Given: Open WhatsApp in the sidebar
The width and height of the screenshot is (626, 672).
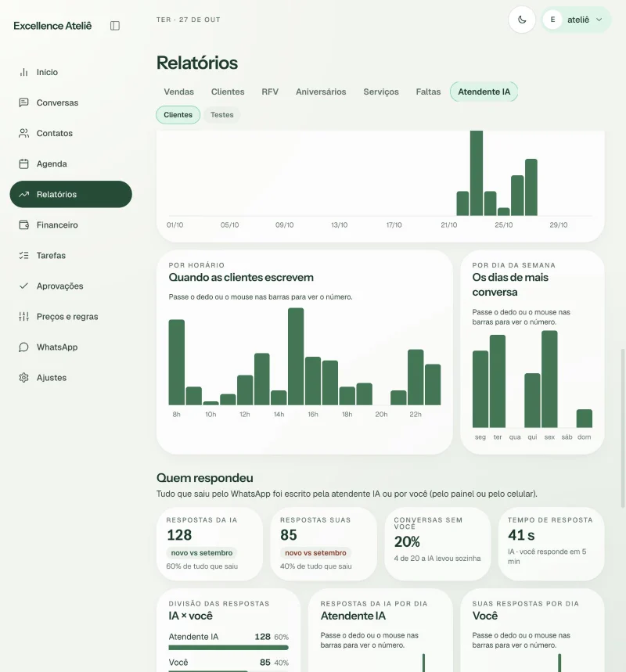Looking at the screenshot, I should (70, 347).
